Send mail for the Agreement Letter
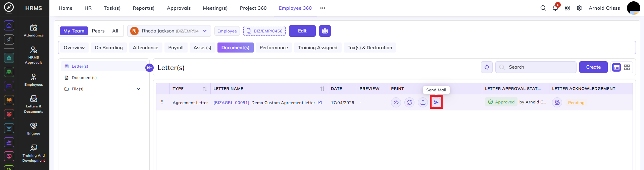 pyautogui.click(x=436, y=102)
